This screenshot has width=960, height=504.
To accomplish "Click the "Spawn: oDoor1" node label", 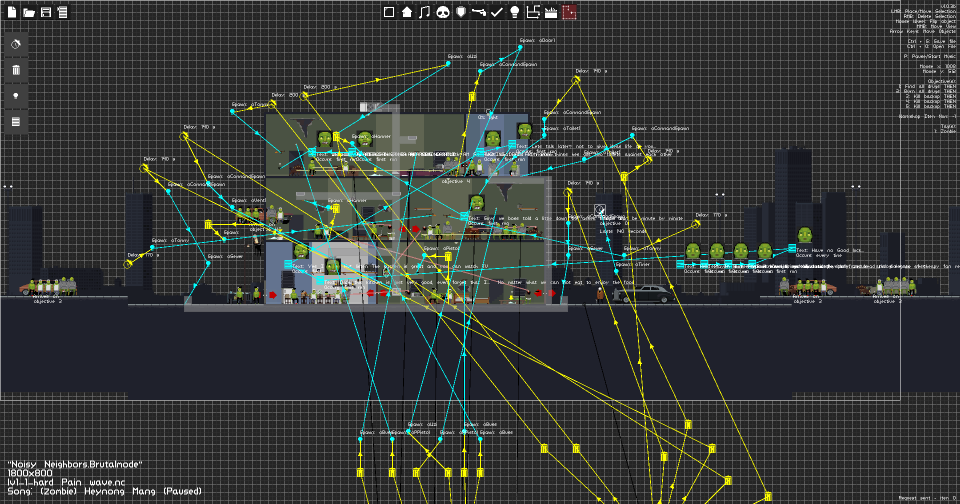I will [x=538, y=40].
